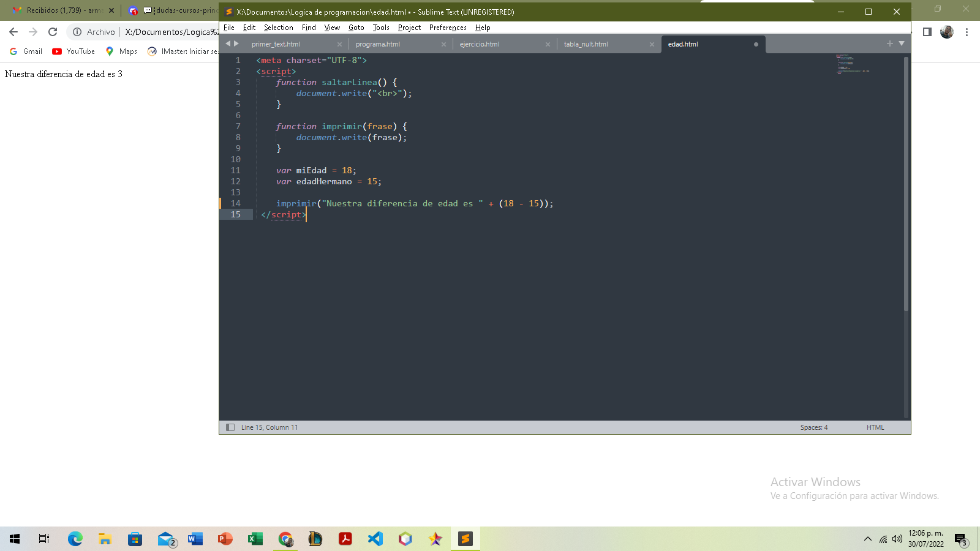Reload the Chrome page

pos(53,32)
